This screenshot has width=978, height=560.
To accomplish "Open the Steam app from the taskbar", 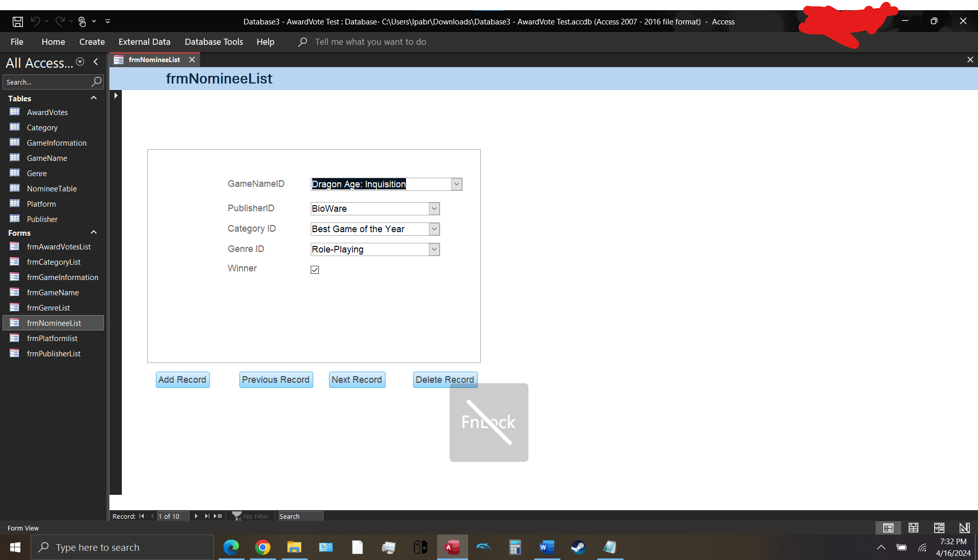I will [x=578, y=547].
